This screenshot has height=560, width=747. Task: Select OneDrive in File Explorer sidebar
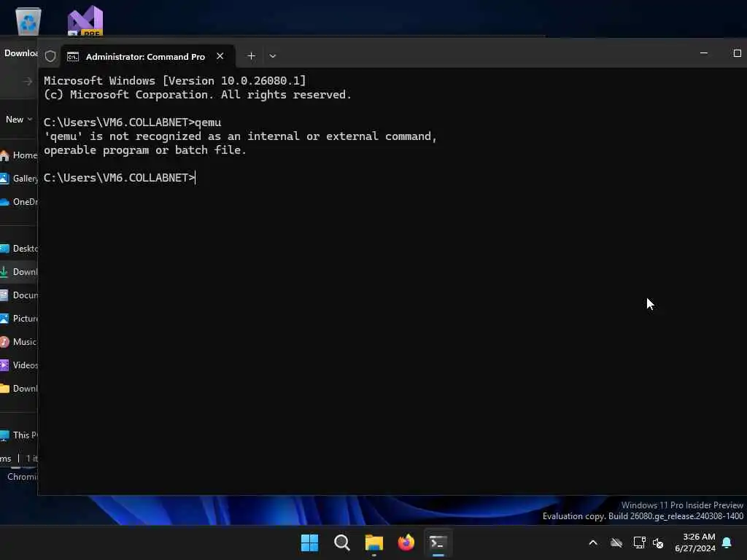click(x=19, y=202)
